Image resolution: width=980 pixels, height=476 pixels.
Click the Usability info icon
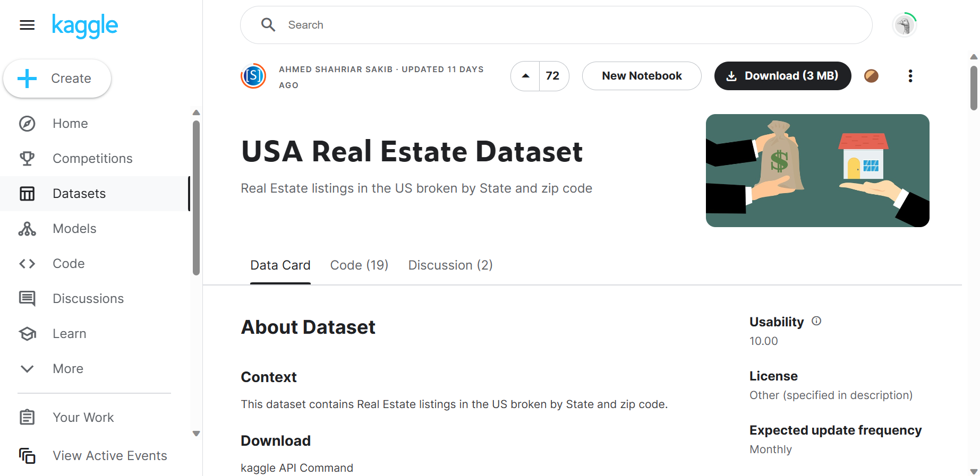(816, 321)
